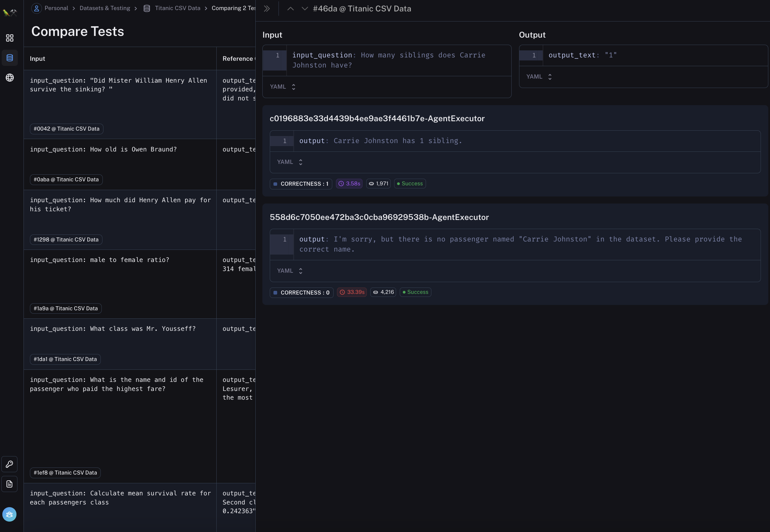The width and height of the screenshot is (770, 532).
Task: Open Datasets & Testing breadcrumb
Action: point(105,8)
